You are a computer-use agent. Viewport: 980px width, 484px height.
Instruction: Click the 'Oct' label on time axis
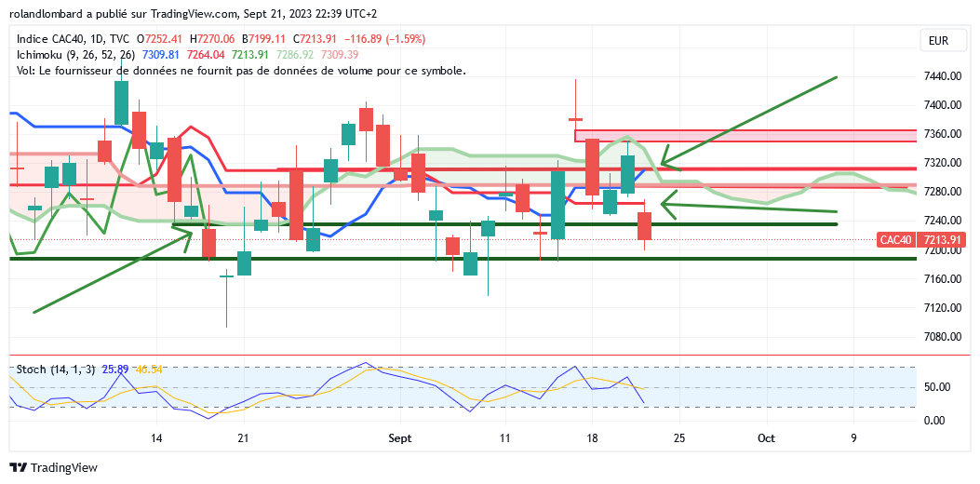click(766, 438)
